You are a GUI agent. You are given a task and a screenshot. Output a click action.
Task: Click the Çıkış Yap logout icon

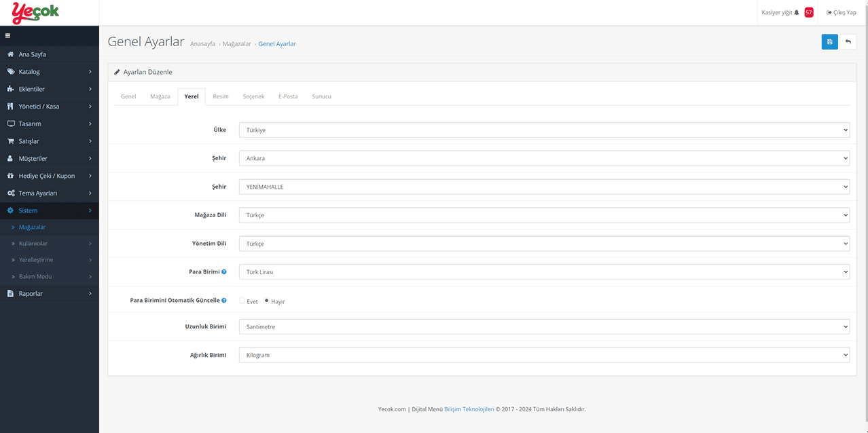[x=829, y=12]
